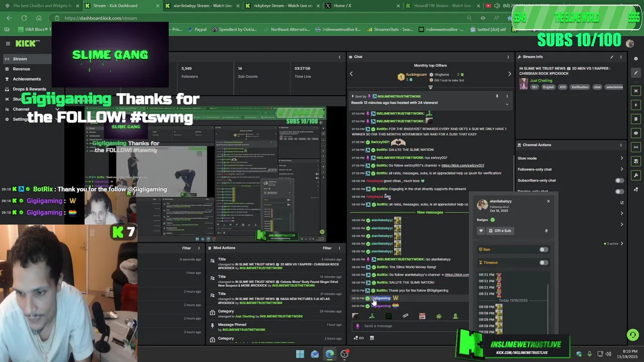Click the Windows Start button

click(x=300, y=354)
